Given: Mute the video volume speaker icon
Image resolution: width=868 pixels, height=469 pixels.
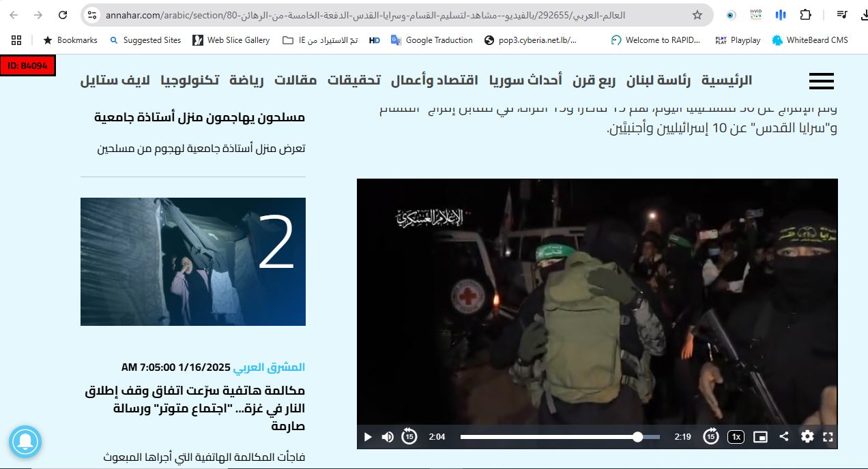Looking at the screenshot, I should (x=388, y=437).
